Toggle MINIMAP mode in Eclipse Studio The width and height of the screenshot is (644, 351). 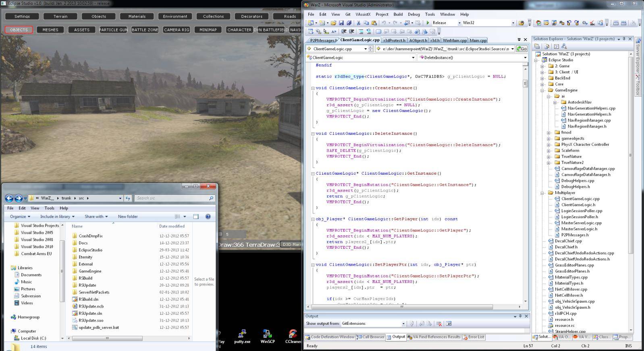coord(208,30)
